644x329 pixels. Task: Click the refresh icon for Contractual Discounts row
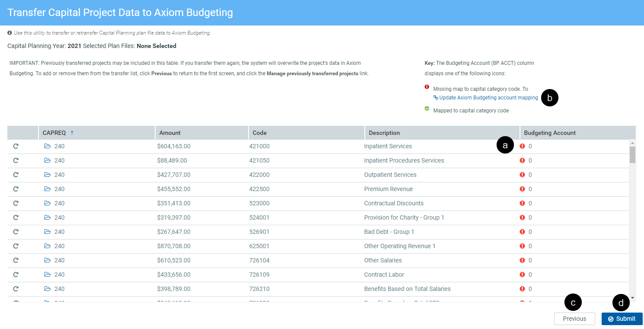coord(16,203)
